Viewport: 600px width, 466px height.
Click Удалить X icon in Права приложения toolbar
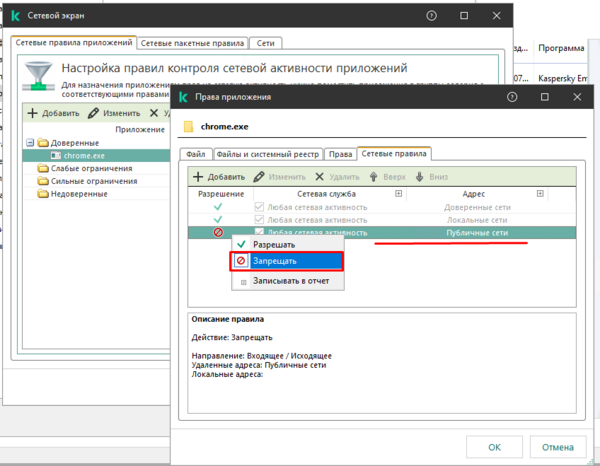pos(317,176)
